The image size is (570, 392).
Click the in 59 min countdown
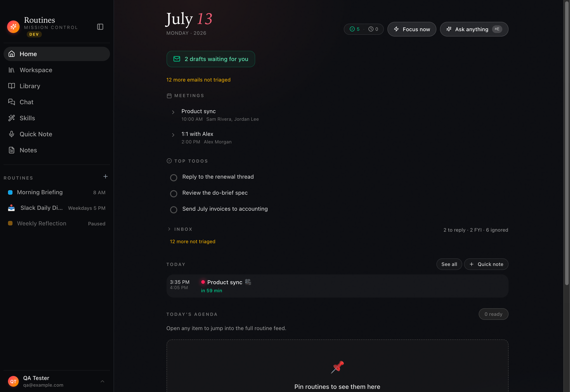211,291
